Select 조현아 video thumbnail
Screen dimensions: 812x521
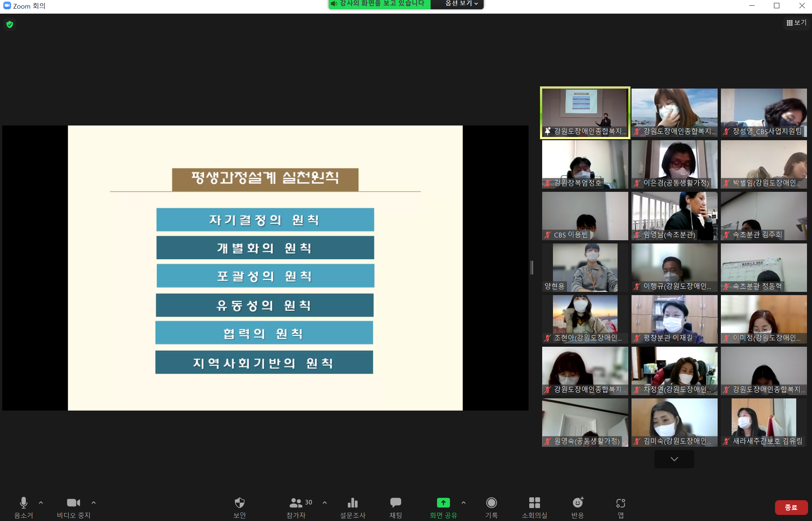click(585, 319)
